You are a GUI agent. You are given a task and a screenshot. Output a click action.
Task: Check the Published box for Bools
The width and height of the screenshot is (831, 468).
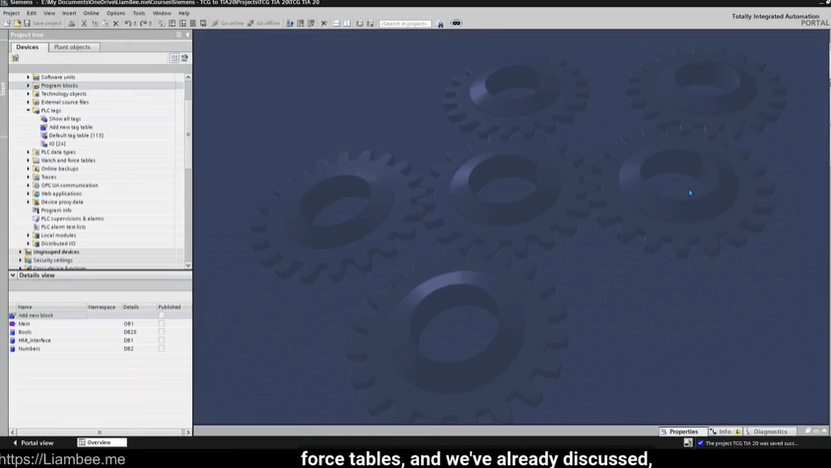pyautogui.click(x=161, y=332)
